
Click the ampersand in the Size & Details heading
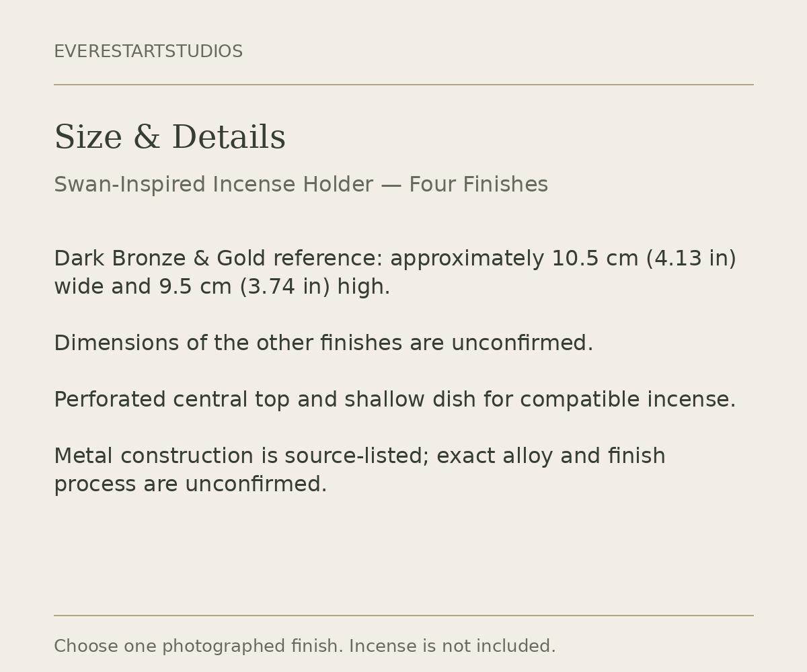(147, 138)
